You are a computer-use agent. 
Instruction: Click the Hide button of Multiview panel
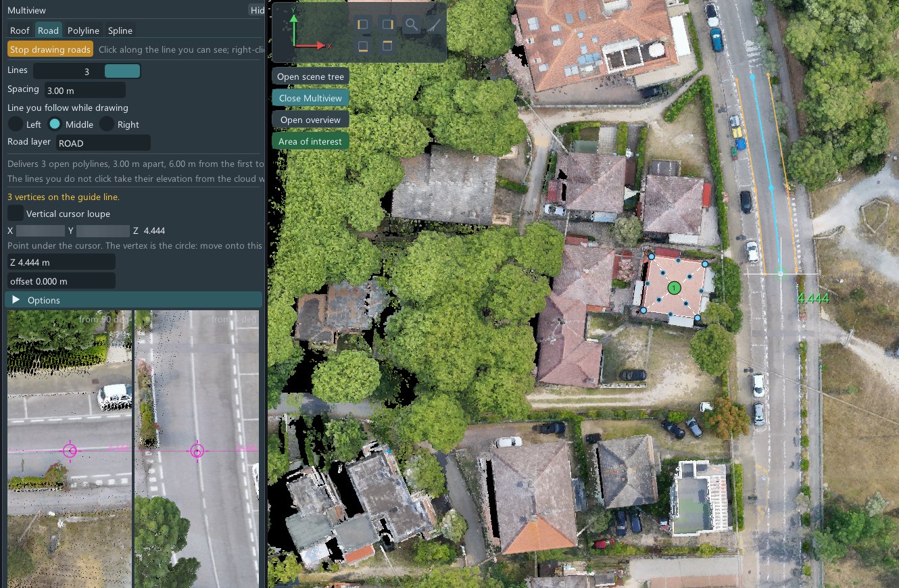pyautogui.click(x=257, y=10)
